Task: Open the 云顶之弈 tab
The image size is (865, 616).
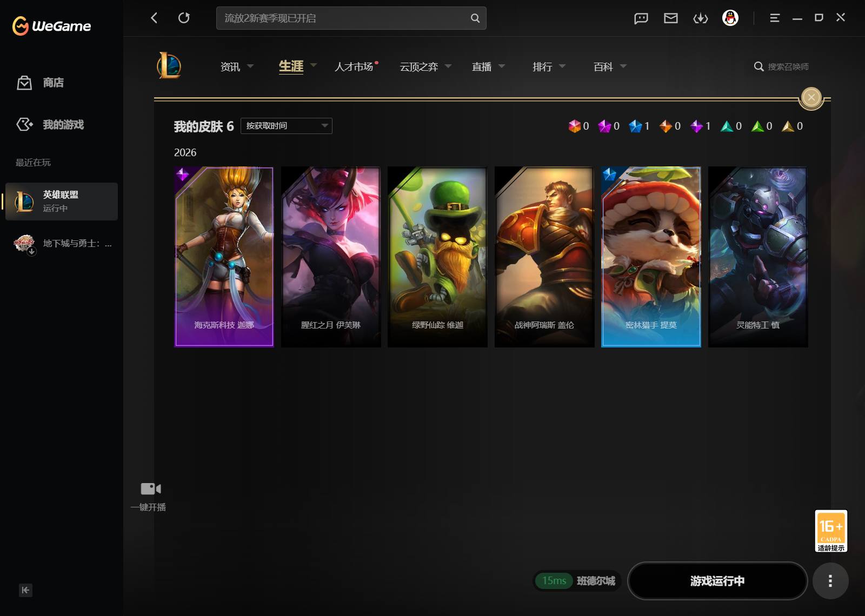Action: 419,66
